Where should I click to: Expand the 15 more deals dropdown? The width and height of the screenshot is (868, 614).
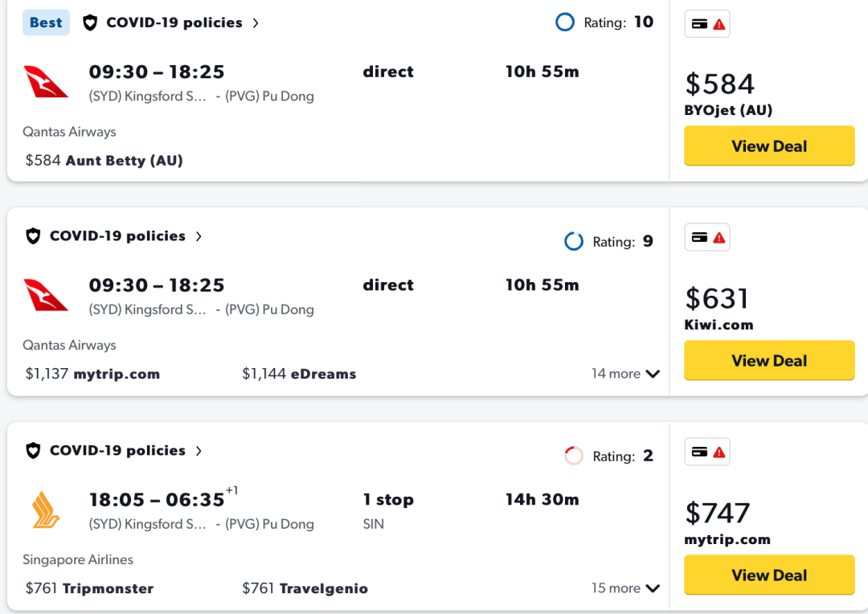click(625, 588)
